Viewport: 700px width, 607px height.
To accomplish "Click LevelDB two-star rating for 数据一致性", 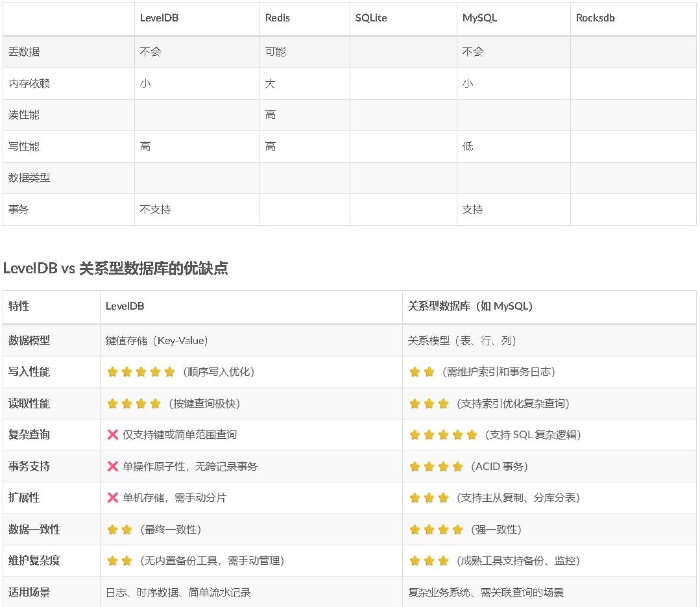I will click(119, 530).
